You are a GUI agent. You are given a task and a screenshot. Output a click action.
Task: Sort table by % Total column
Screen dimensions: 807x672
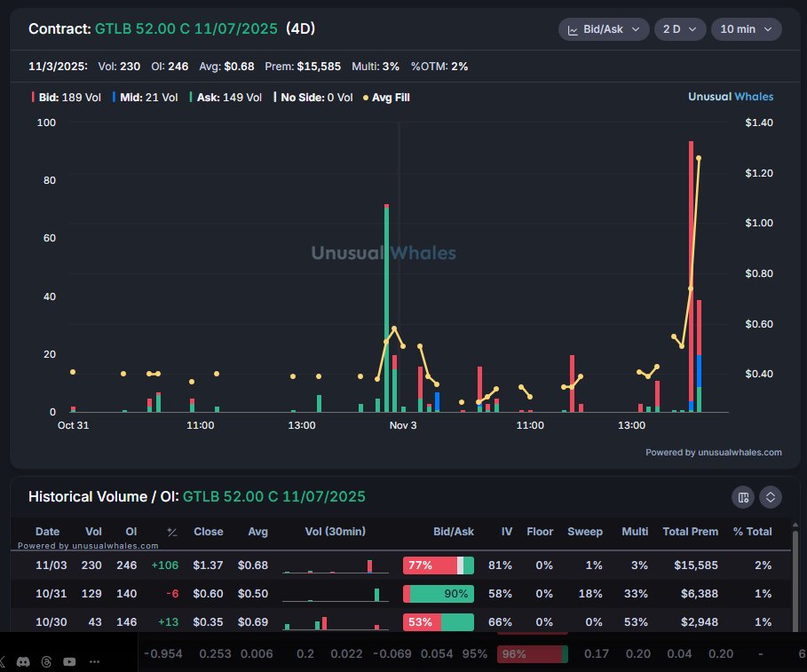(752, 532)
